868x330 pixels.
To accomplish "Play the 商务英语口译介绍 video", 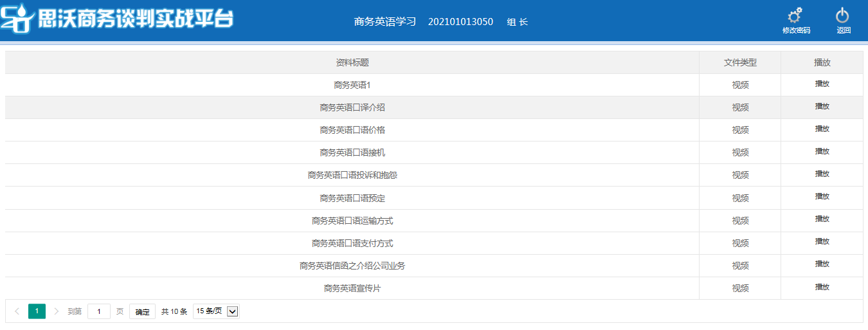I will coord(822,107).
